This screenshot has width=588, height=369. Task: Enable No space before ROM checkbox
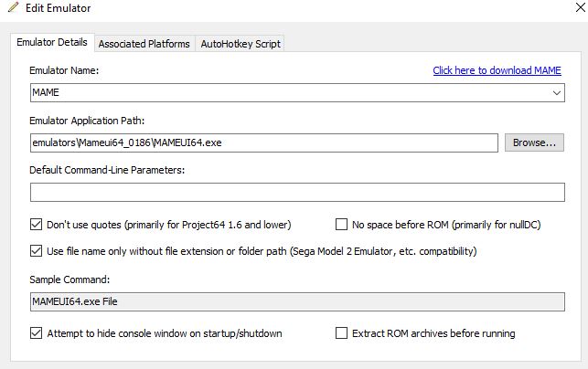click(x=342, y=225)
